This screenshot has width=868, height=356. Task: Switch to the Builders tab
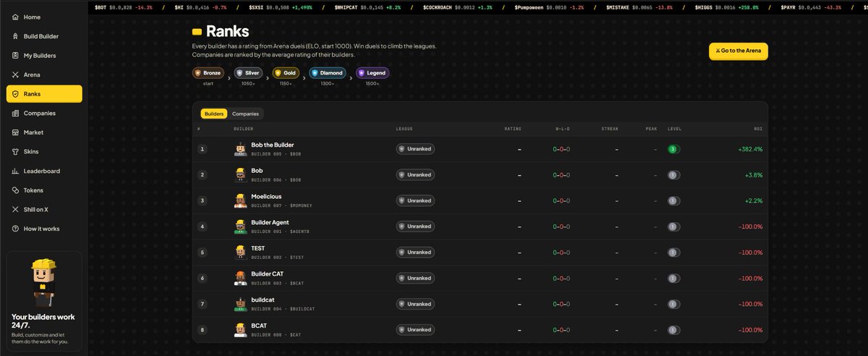click(x=214, y=114)
